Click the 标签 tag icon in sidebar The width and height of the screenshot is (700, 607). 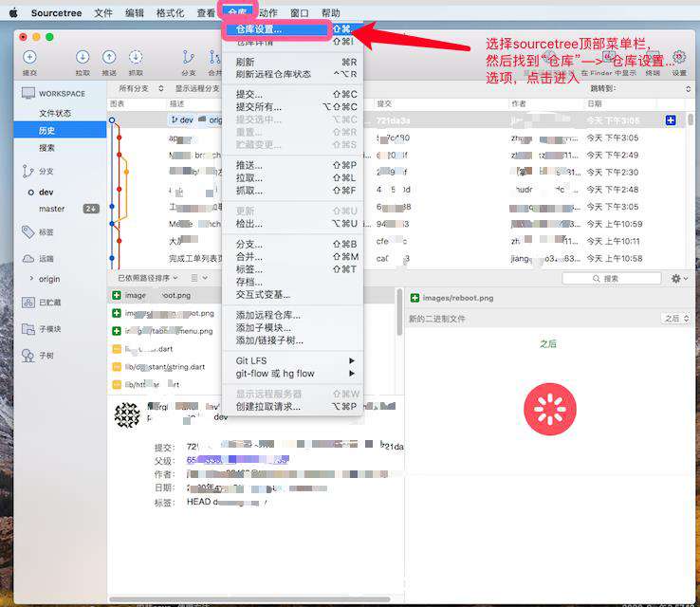[28, 232]
